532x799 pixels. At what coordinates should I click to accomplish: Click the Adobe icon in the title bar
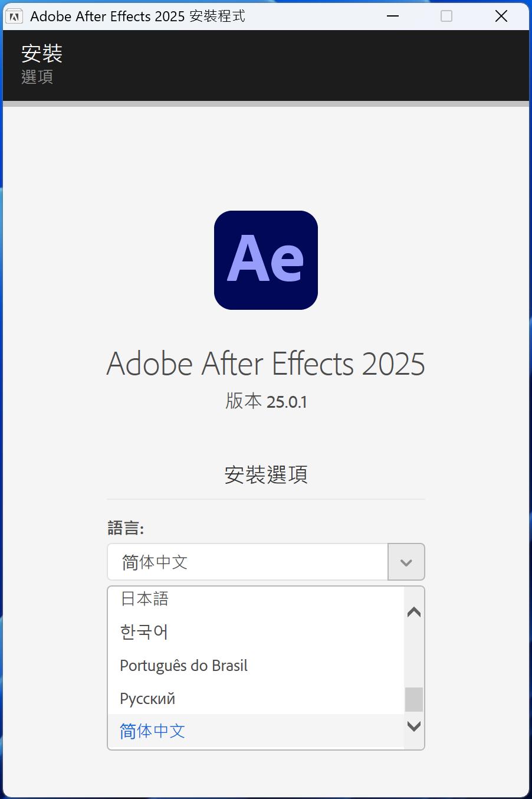pyautogui.click(x=14, y=16)
